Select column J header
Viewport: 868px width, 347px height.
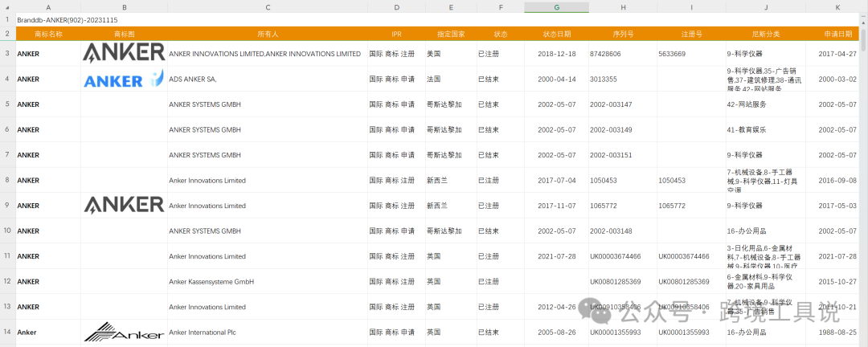pyautogui.click(x=766, y=7)
